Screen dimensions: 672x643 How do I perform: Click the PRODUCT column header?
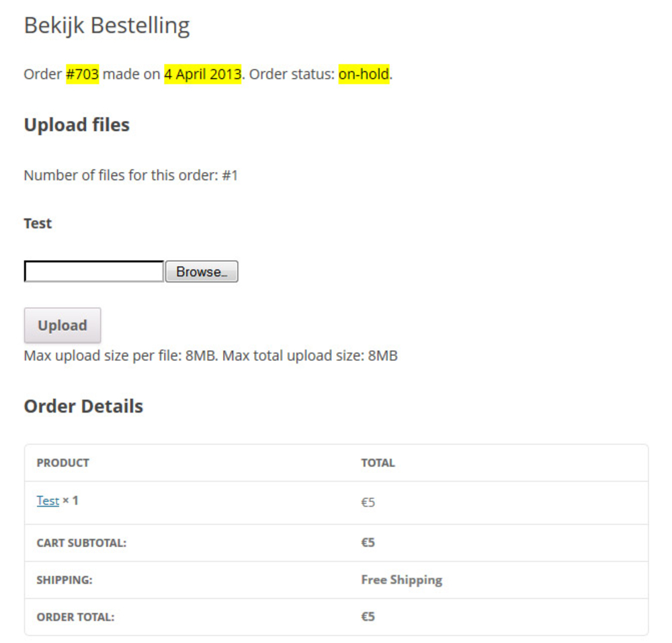pyautogui.click(x=63, y=463)
